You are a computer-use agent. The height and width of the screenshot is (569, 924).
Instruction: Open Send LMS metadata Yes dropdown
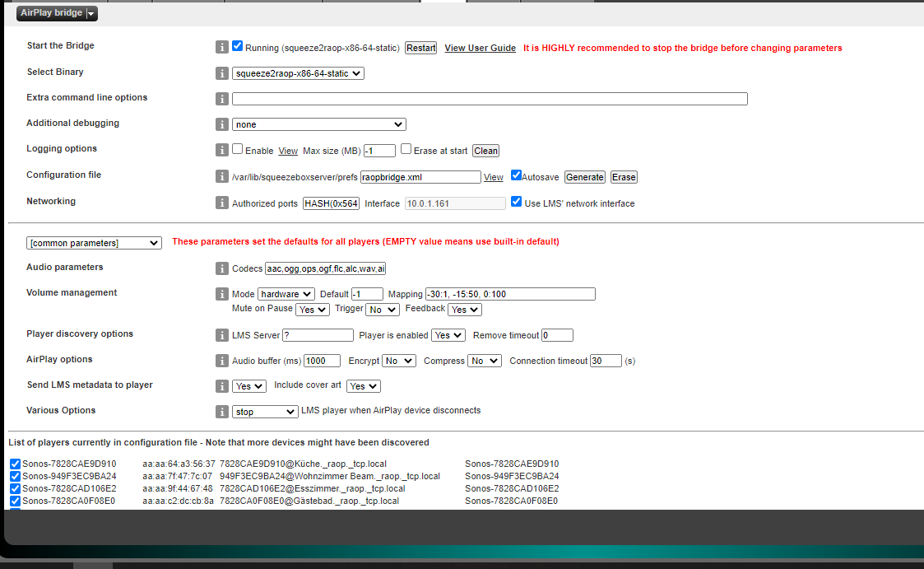pos(249,386)
